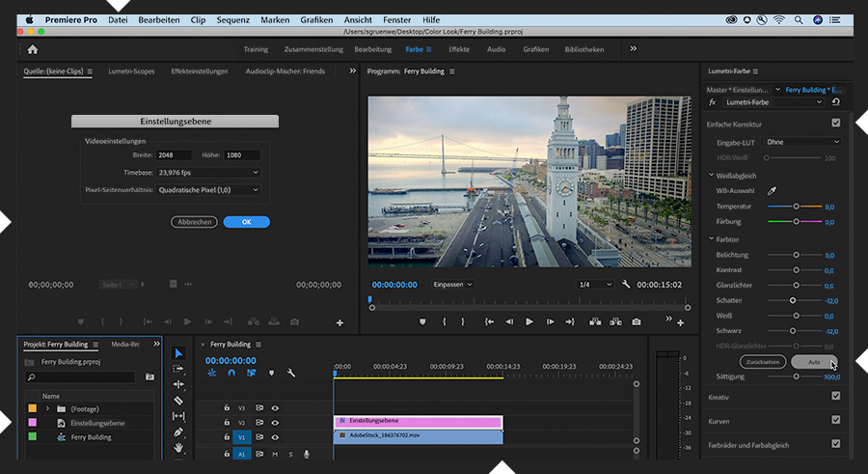This screenshot has height=474, width=868.
Task: Click the Home icon
Action: [33, 49]
